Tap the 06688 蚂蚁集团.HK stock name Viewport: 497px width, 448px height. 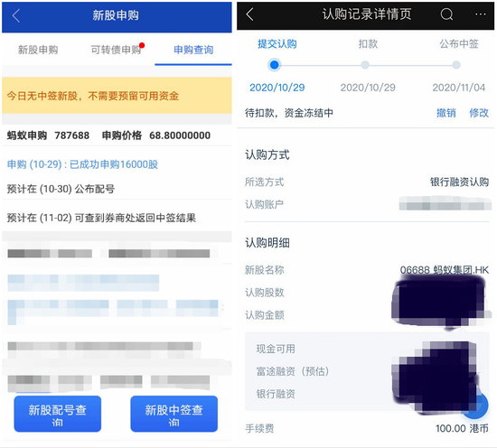click(444, 270)
